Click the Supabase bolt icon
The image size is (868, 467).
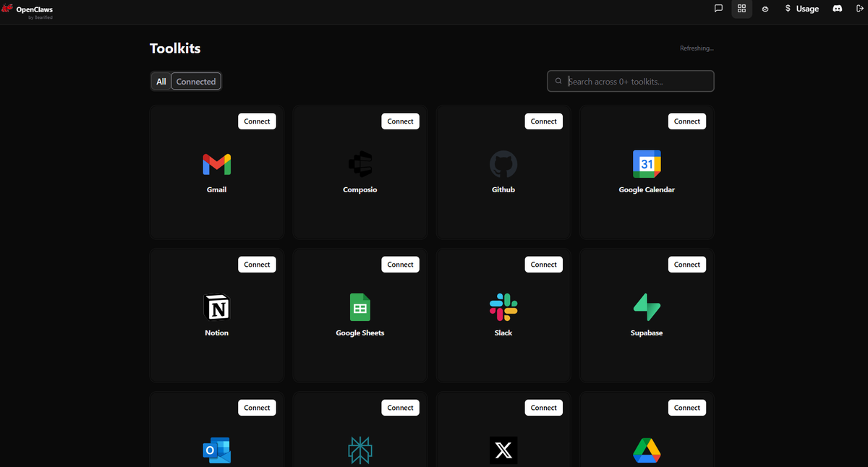point(647,307)
